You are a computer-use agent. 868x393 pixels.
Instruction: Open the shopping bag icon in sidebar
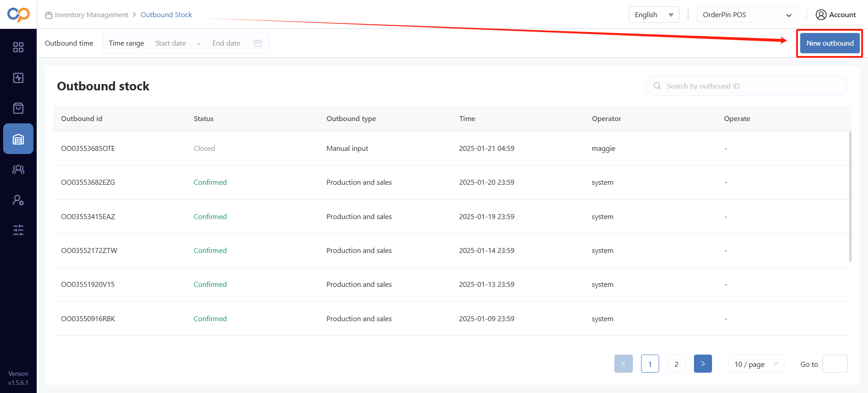tap(18, 108)
